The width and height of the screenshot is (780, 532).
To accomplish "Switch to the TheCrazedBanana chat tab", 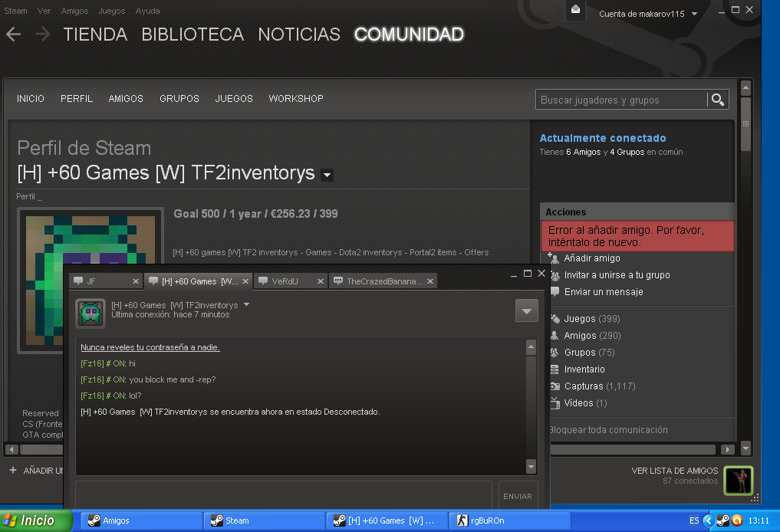I will [x=384, y=281].
